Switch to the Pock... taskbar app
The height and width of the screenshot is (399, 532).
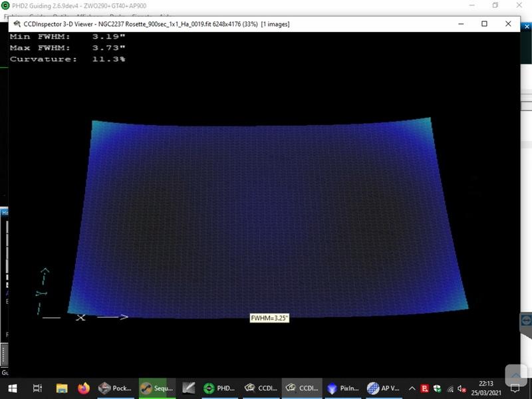pyautogui.click(x=114, y=388)
